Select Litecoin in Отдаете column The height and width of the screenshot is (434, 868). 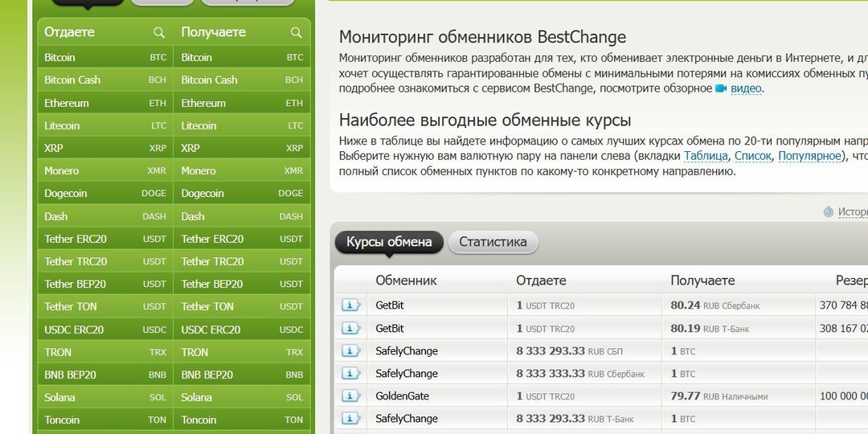coord(105,125)
